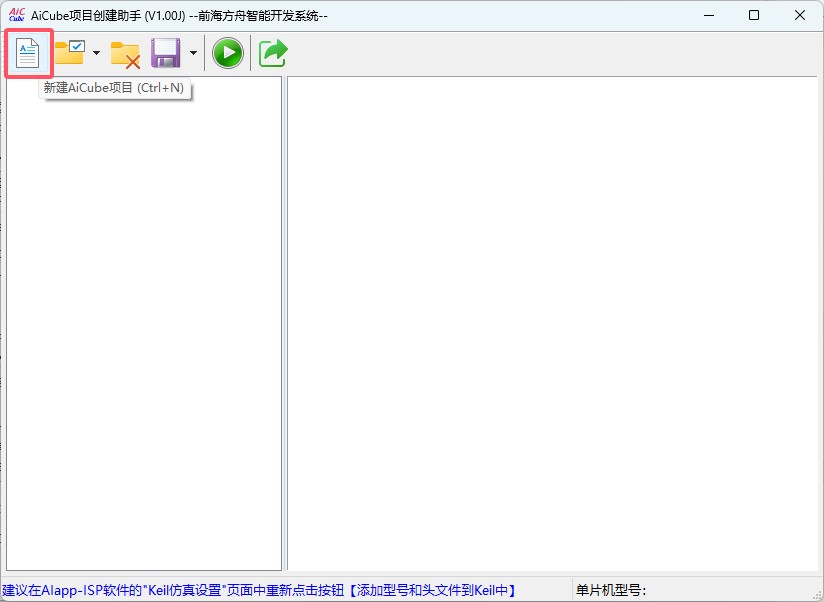Expand the save options dropdown arrow
The image size is (824, 602).
click(193, 53)
